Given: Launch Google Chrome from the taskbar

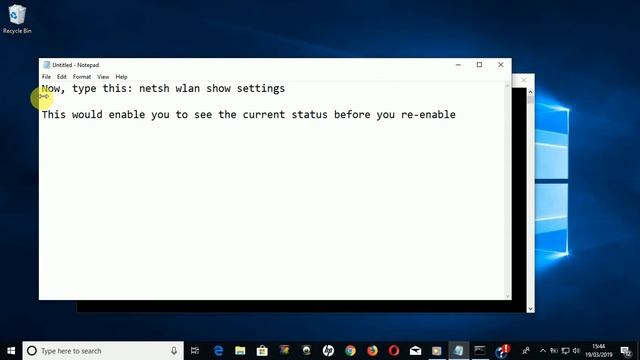Looking at the screenshot, I should tap(350, 351).
